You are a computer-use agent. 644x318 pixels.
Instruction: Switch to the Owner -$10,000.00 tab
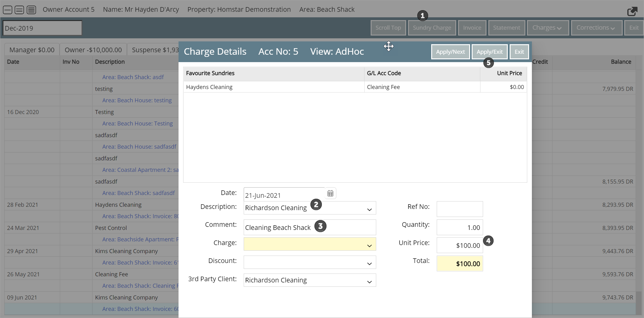93,50
